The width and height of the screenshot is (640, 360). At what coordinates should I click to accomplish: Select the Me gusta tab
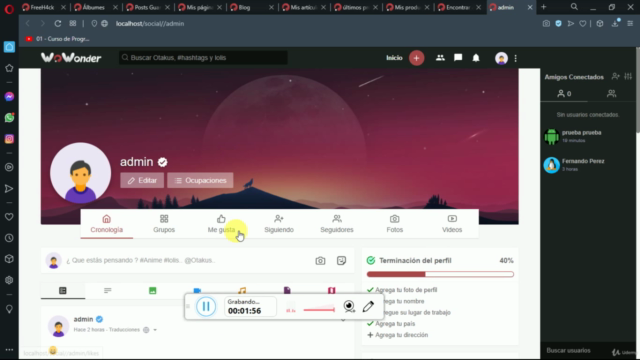point(221,224)
